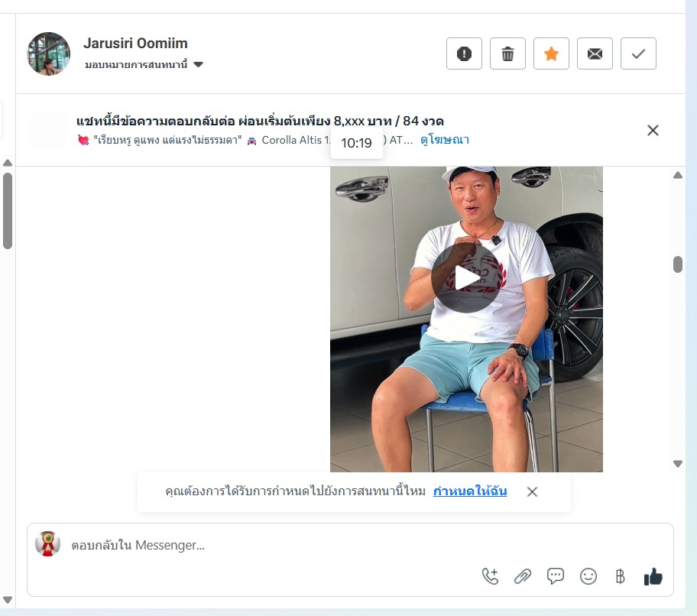Click the baht payment request icon
The width and height of the screenshot is (697, 616).
coord(620,576)
